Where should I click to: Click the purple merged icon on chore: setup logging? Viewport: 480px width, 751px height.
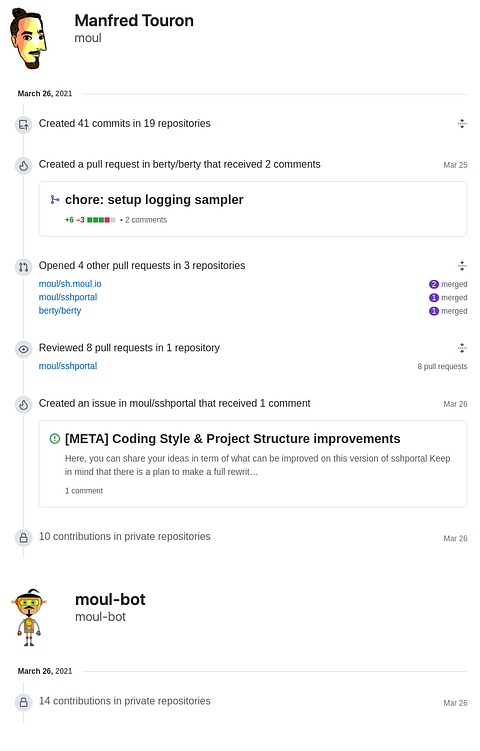(55, 200)
